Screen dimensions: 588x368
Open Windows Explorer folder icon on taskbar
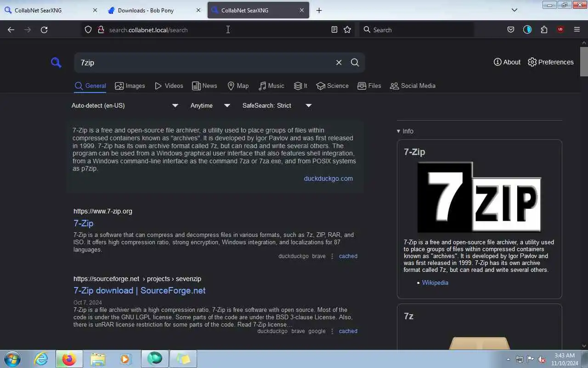coord(97,359)
